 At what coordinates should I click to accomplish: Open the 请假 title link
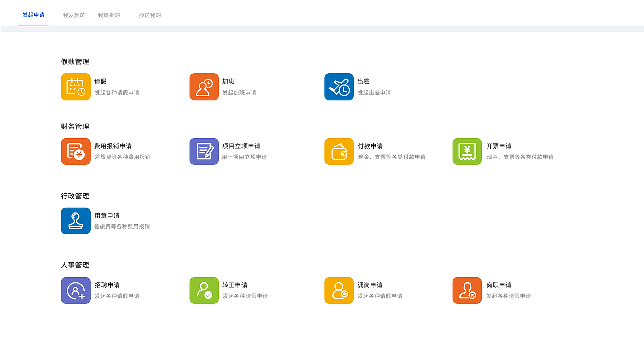coord(100,81)
